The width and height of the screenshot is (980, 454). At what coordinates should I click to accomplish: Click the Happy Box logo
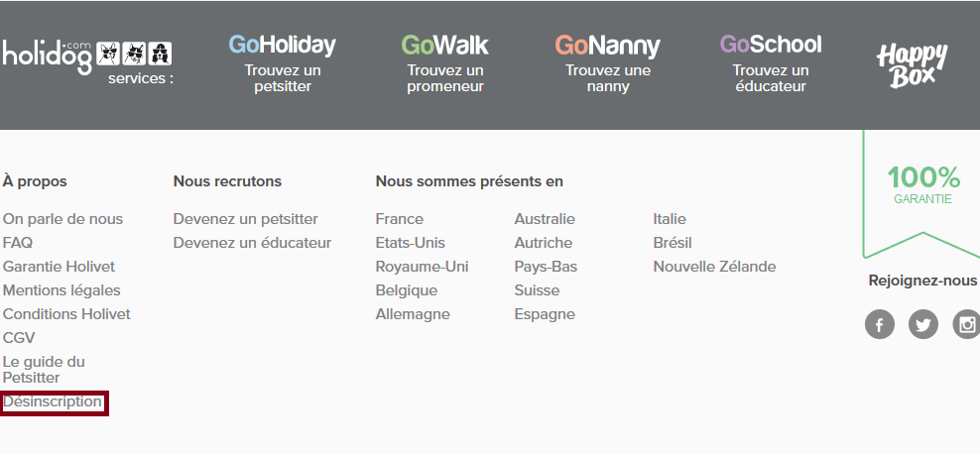click(911, 65)
